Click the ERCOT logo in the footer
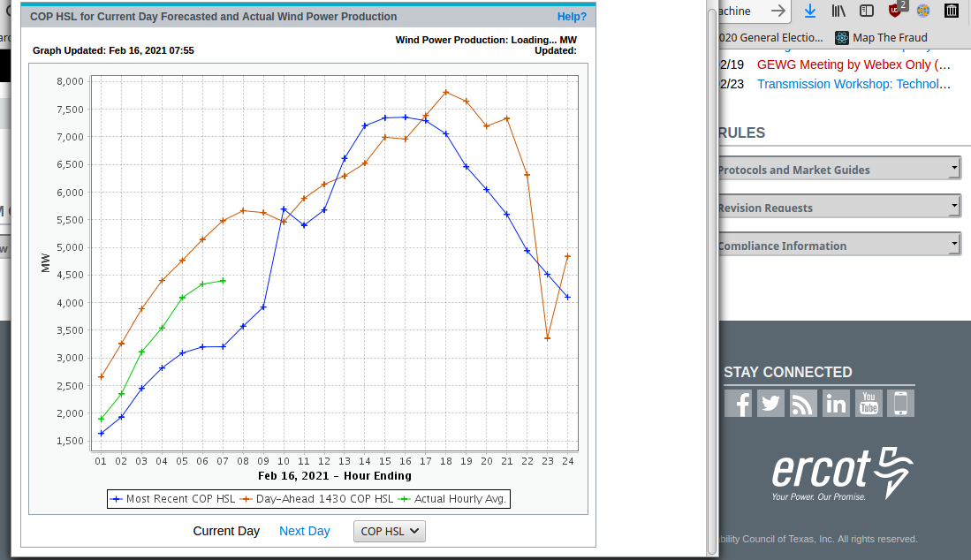The width and height of the screenshot is (971, 560). point(842,473)
